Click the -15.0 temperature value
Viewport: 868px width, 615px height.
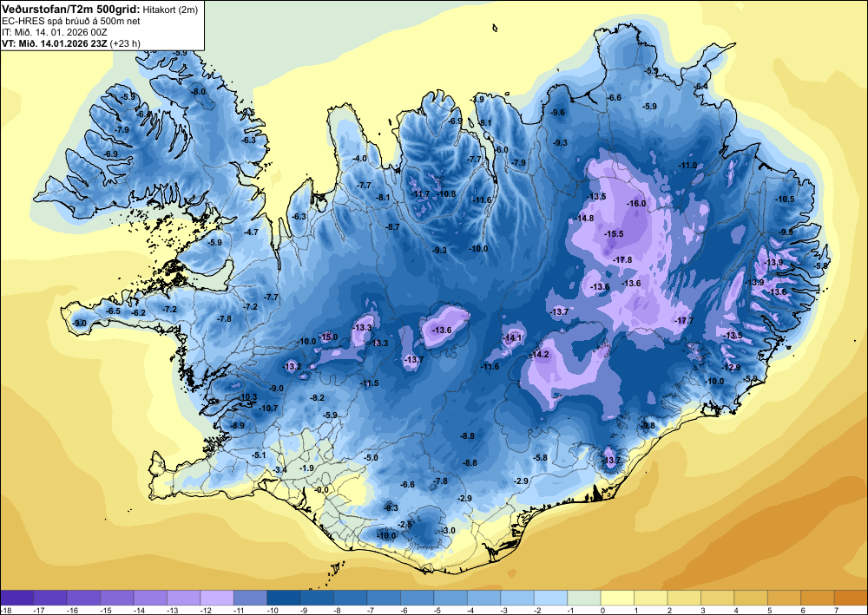pyautogui.click(x=328, y=337)
